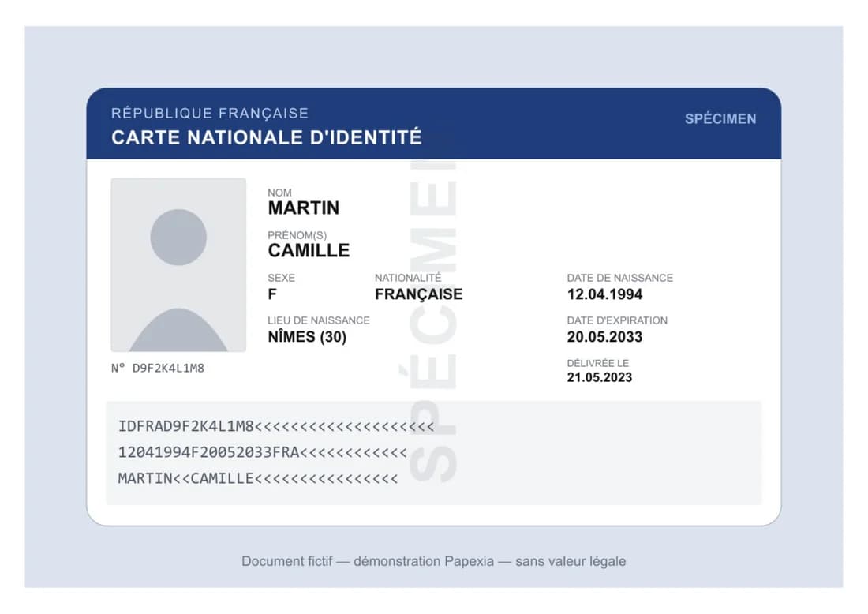Click the 'LIEU DE NAISSANCE' label
Screen dimensions: 868x614
318,320
